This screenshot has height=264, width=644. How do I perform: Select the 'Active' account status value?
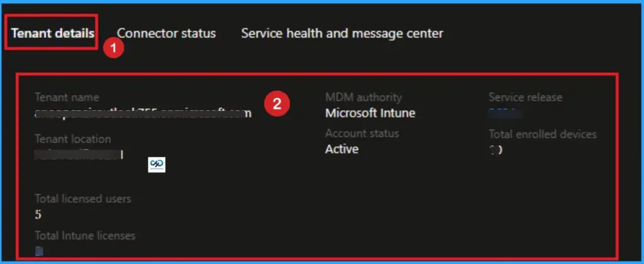click(341, 149)
